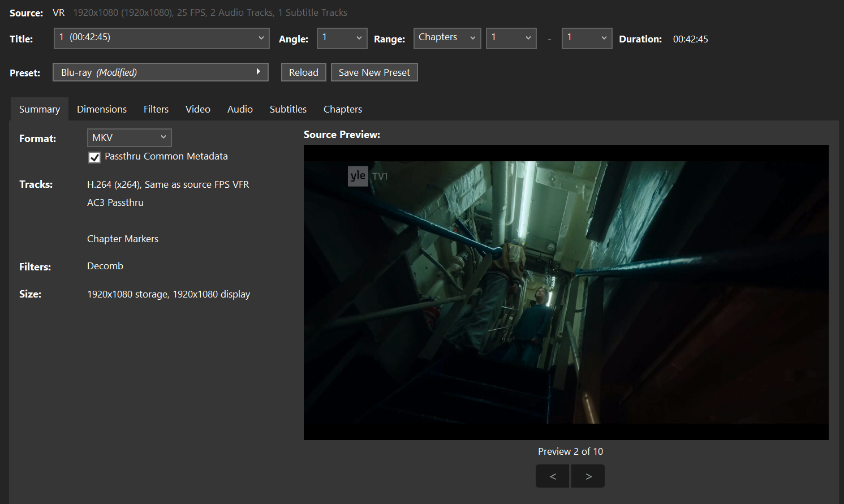Image resolution: width=844 pixels, height=504 pixels.
Task: Switch to the Dimensions tab
Action: pyautogui.click(x=102, y=109)
